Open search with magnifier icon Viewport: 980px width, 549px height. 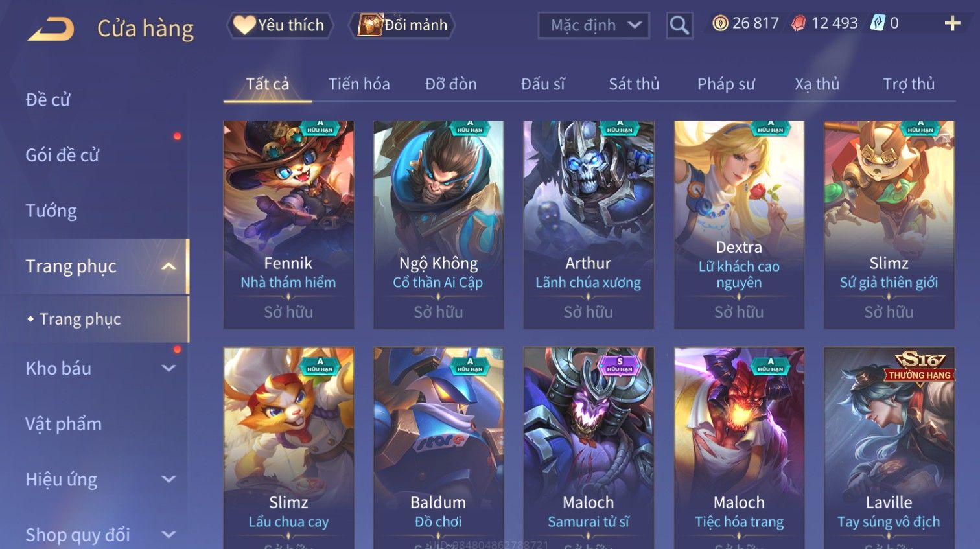pyautogui.click(x=679, y=25)
